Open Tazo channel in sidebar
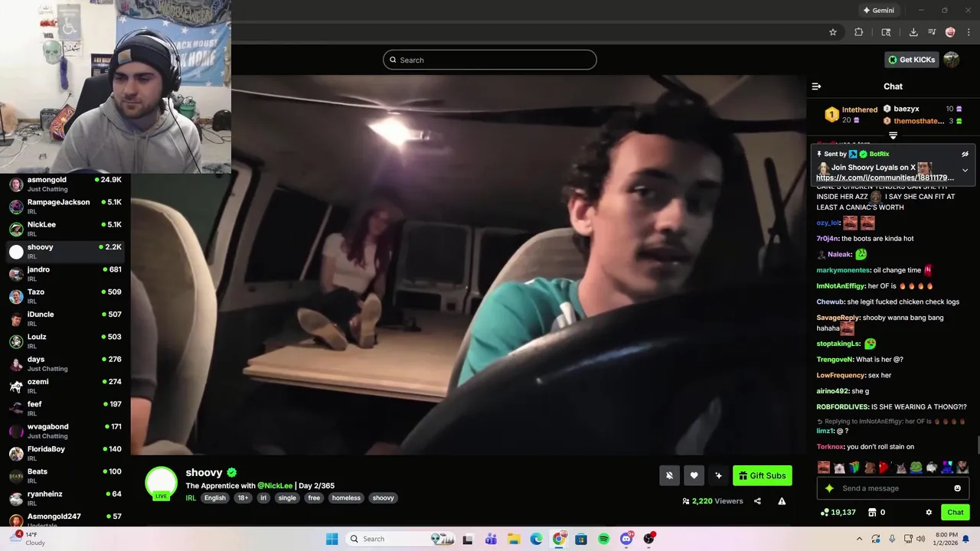The width and height of the screenshot is (980, 551). [65, 296]
